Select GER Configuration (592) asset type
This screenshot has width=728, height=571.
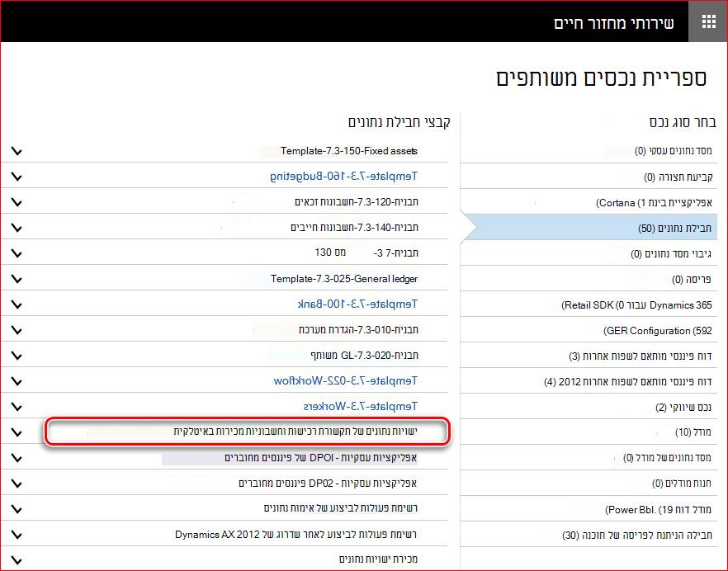tap(657, 331)
